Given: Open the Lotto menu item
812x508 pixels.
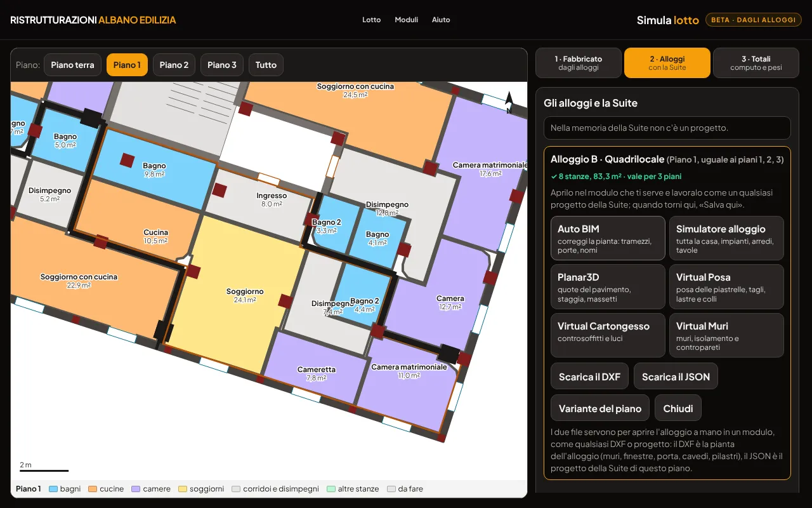Looking at the screenshot, I should click(372, 20).
